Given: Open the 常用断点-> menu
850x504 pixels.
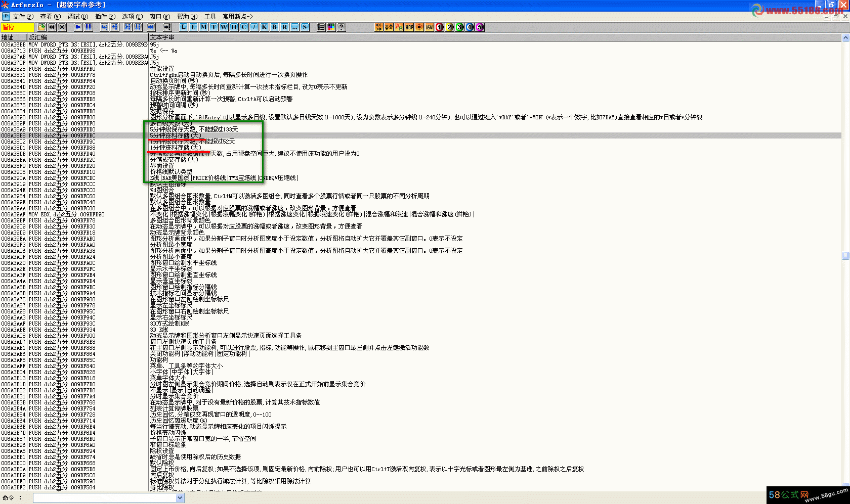Looking at the screenshot, I should coord(238,17).
